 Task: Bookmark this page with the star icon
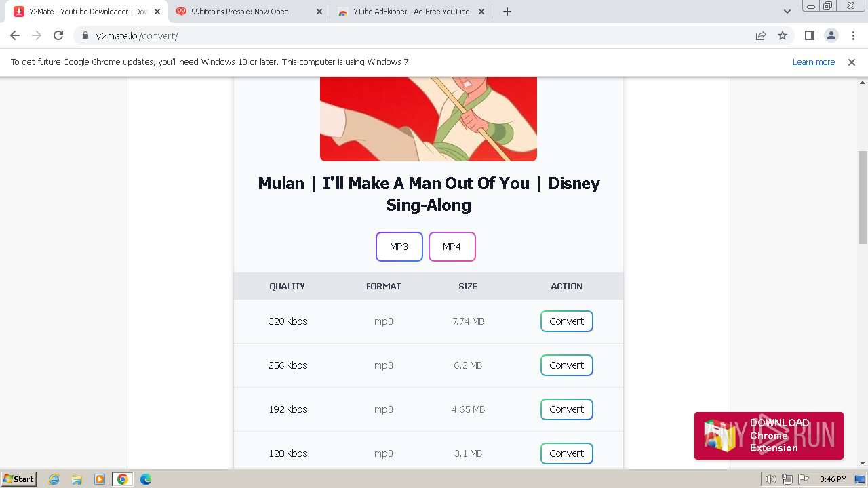click(783, 35)
